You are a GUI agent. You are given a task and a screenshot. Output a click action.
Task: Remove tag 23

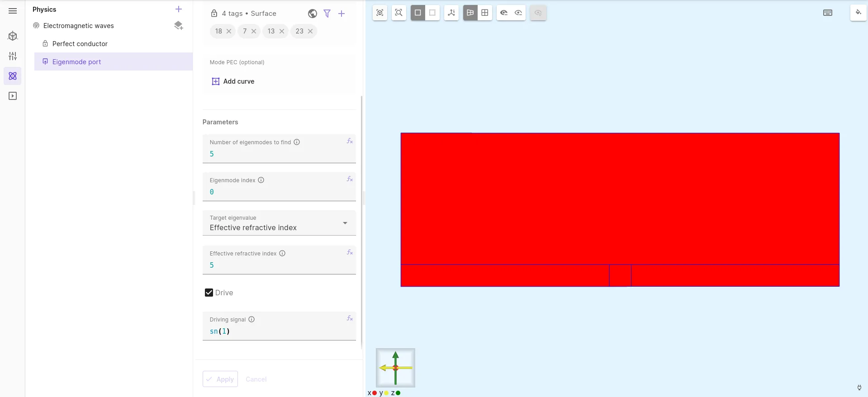[310, 31]
